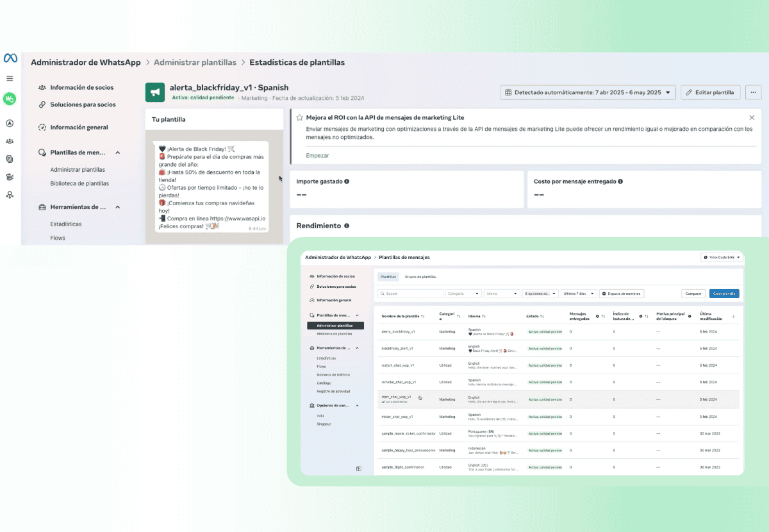Click the bottom-most icon in left rail

click(x=10, y=195)
